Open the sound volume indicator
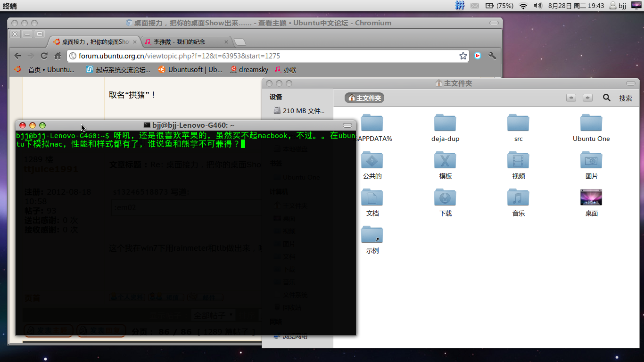644x362 pixels. (538, 6)
